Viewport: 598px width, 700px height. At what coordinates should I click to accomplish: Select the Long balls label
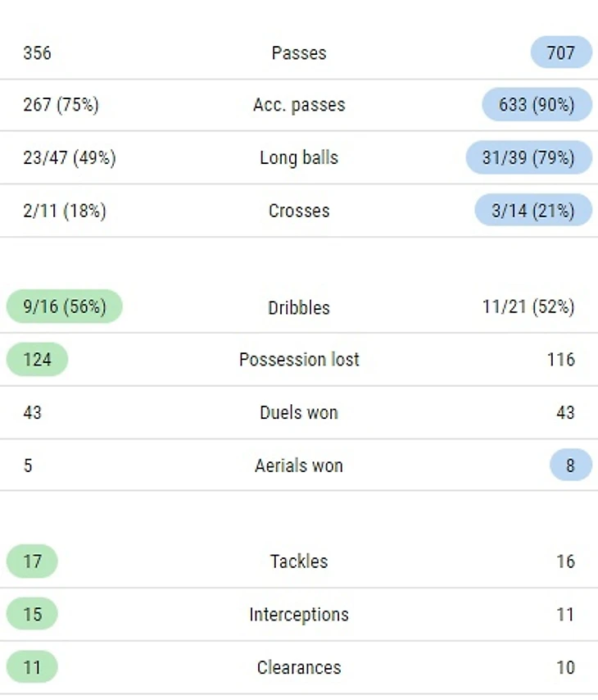(x=299, y=157)
